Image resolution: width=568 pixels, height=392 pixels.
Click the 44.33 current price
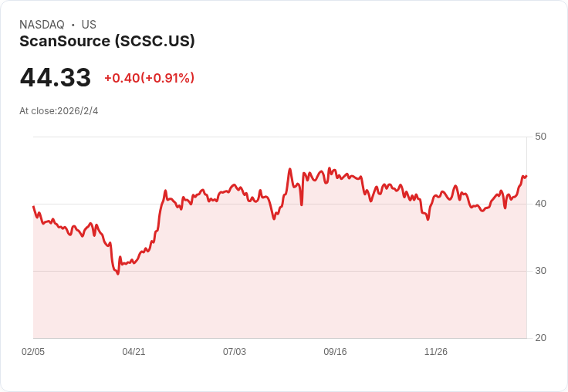(x=56, y=77)
